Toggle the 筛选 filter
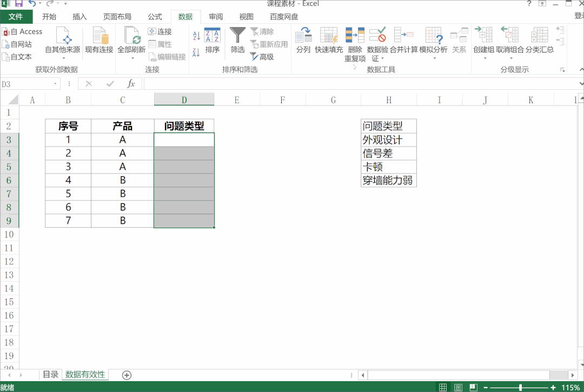 237,40
